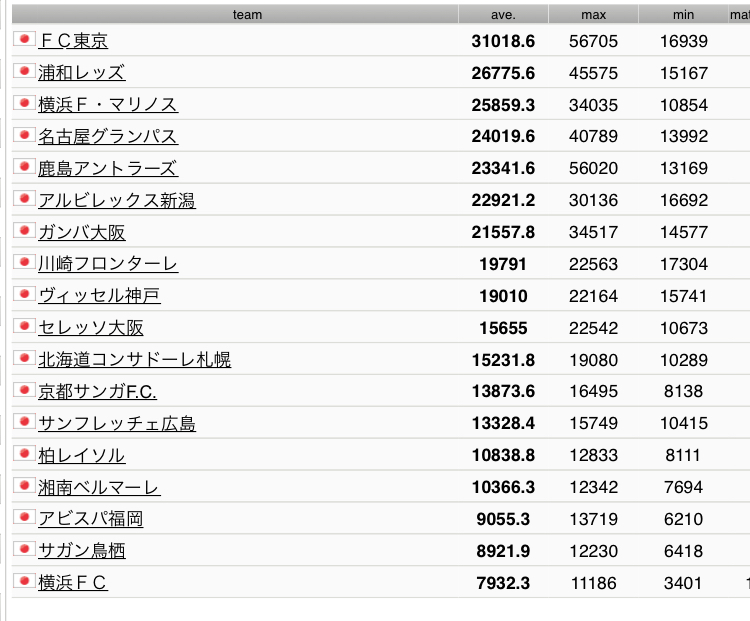This screenshot has height=621, width=750.
Task: Click the flag icon beside サガン鳥栖
Action: pyautogui.click(x=24, y=550)
